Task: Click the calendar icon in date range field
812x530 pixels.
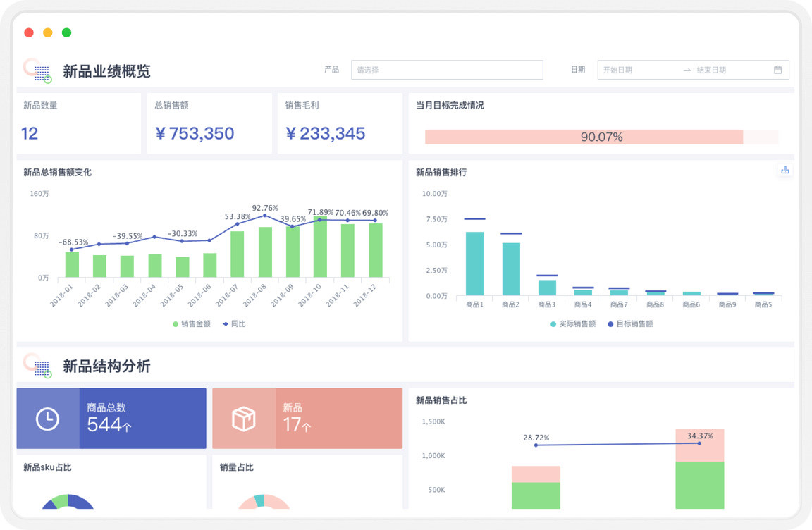Action: pos(778,70)
